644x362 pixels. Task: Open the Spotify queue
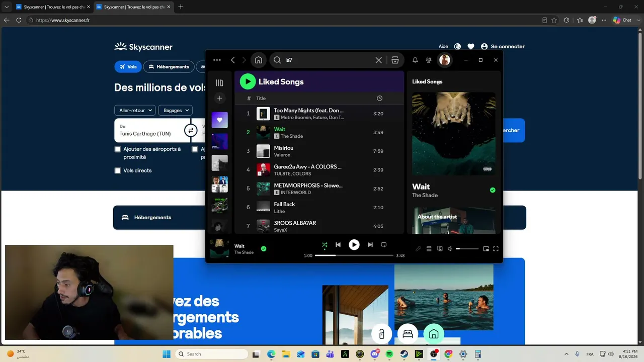pos(429,249)
